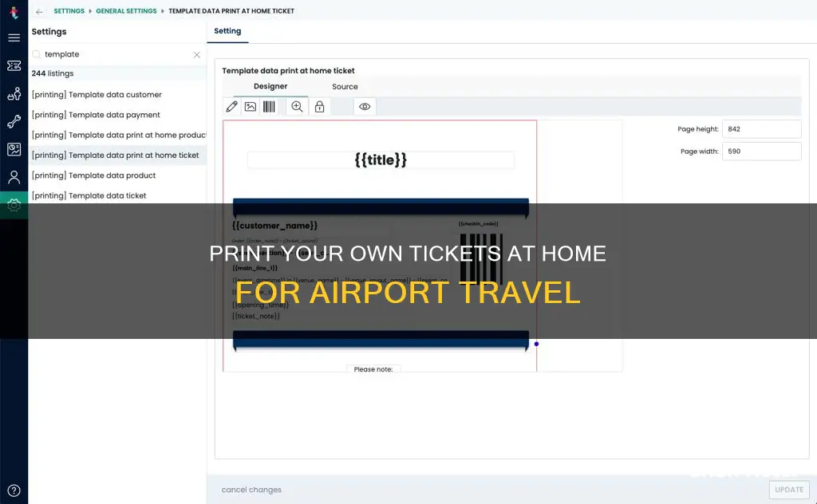Click the Page height input field

(761, 129)
